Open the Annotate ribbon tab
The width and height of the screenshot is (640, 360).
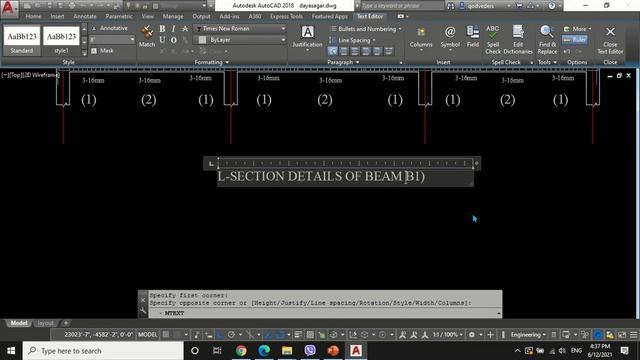click(85, 16)
